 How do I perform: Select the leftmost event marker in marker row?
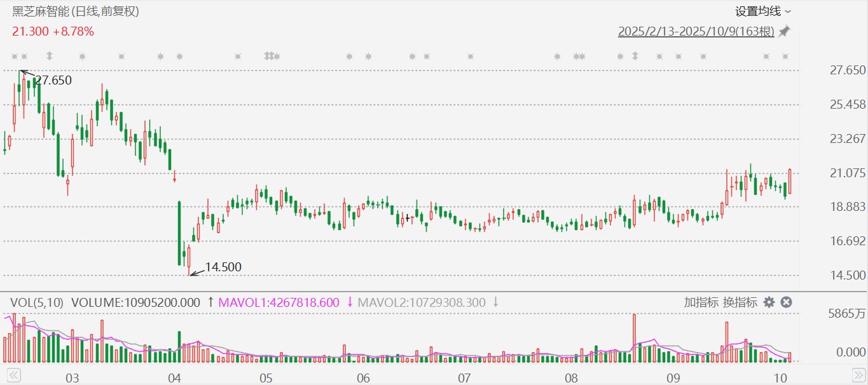pos(15,57)
